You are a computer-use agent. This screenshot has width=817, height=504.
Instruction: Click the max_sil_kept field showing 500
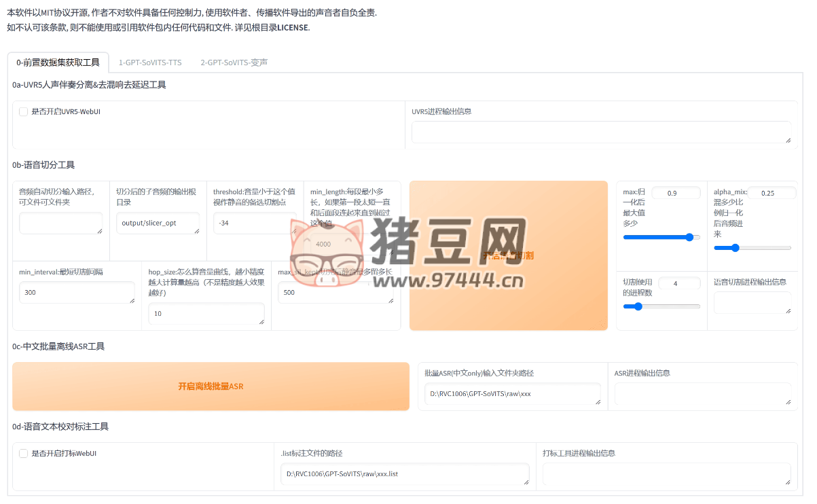pos(335,293)
